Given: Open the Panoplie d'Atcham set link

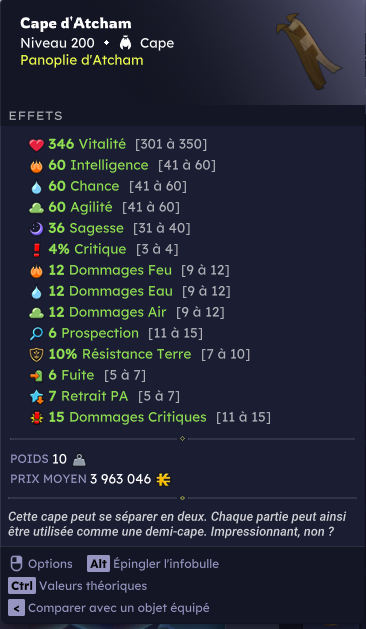Looking at the screenshot, I should point(82,60).
